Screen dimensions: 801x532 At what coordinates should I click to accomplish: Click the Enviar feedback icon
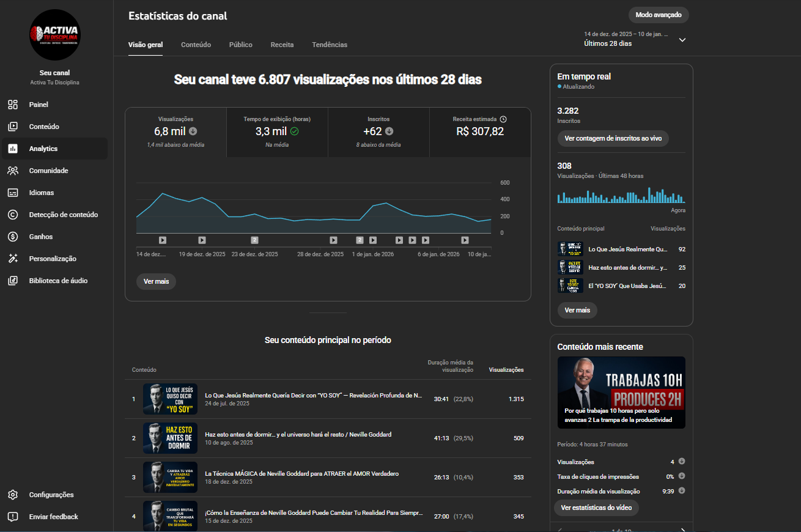tap(13, 517)
